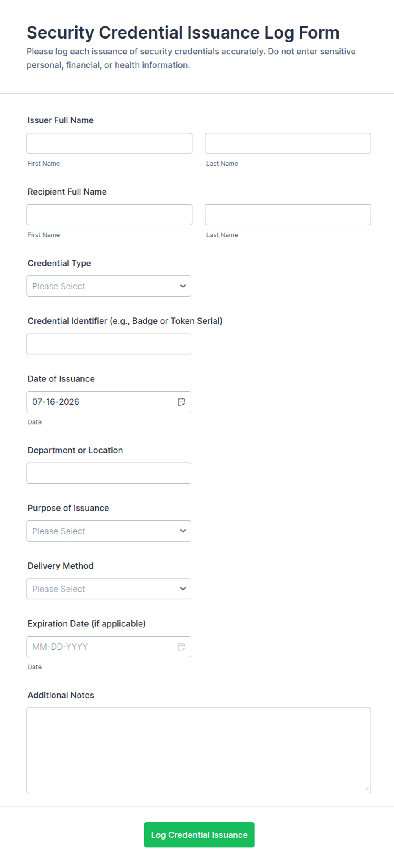Click the Expiration Date MM-DD-YYYY field
The image size is (394, 868).
(109, 647)
